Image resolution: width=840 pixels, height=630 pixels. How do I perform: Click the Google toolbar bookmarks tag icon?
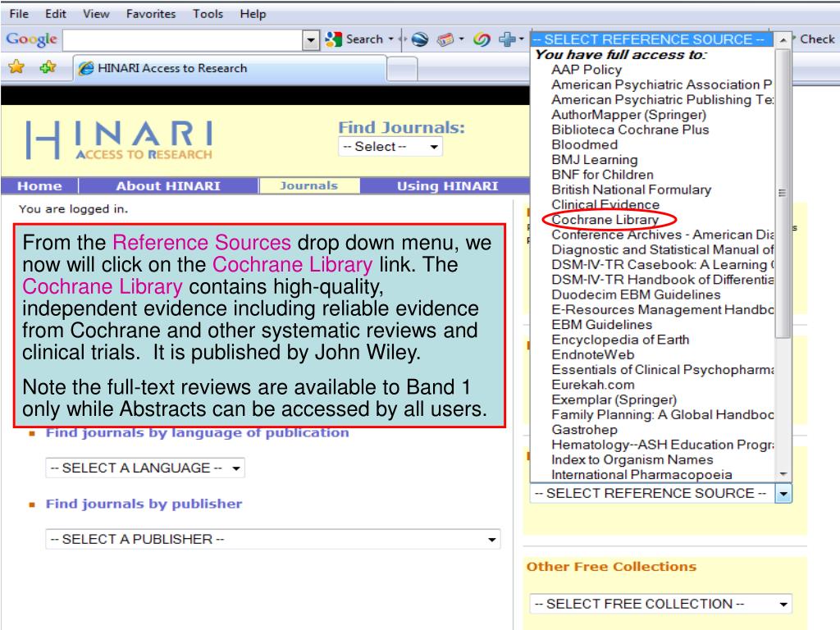pos(445,39)
